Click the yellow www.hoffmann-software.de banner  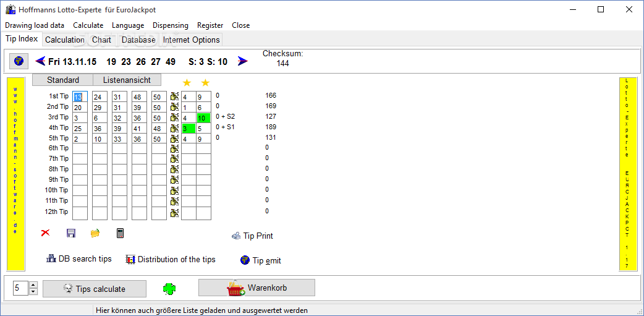pos(15,174)
